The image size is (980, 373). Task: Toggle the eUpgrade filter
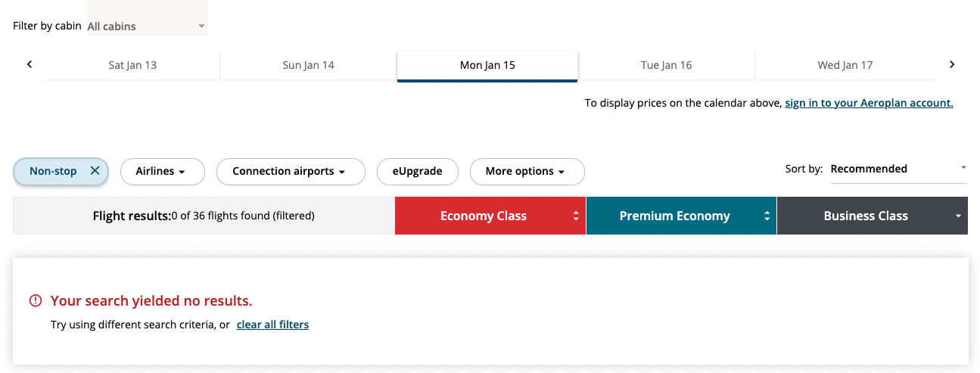pyautogui.click(x=417, y=172)
